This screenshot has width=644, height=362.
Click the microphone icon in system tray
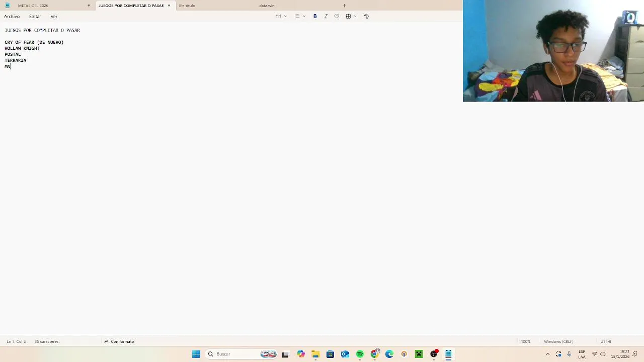tap(569, 354)
